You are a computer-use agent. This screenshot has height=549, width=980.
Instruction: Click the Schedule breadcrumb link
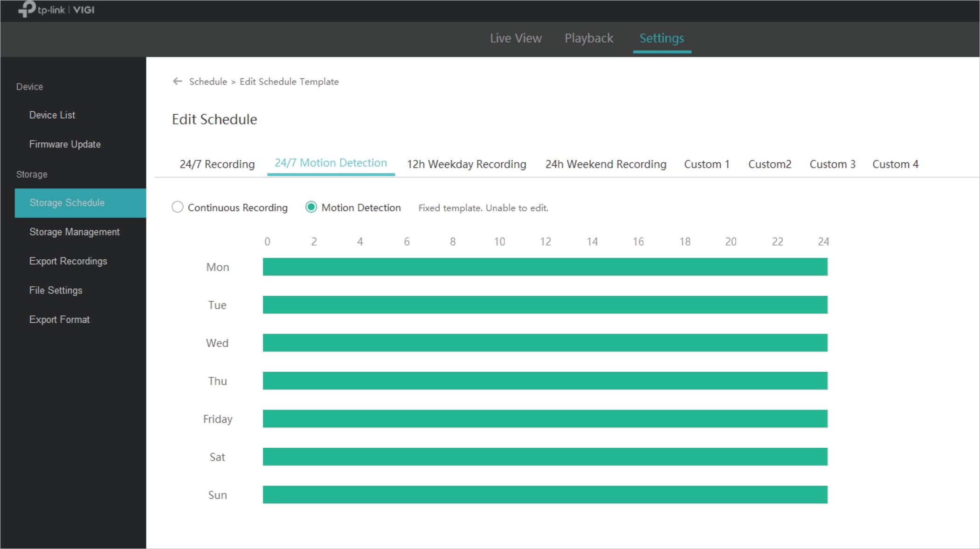point(208,82)
